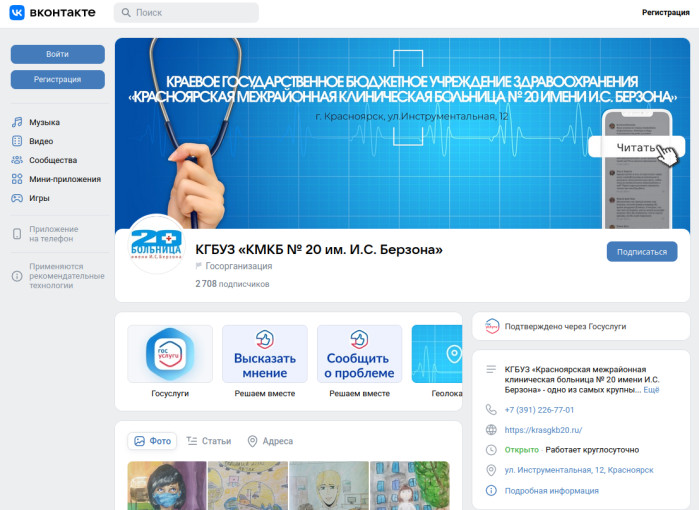This screenshot has width=699, height=510.
Task: Open Подробная информация link
Action: coord(551,490)
